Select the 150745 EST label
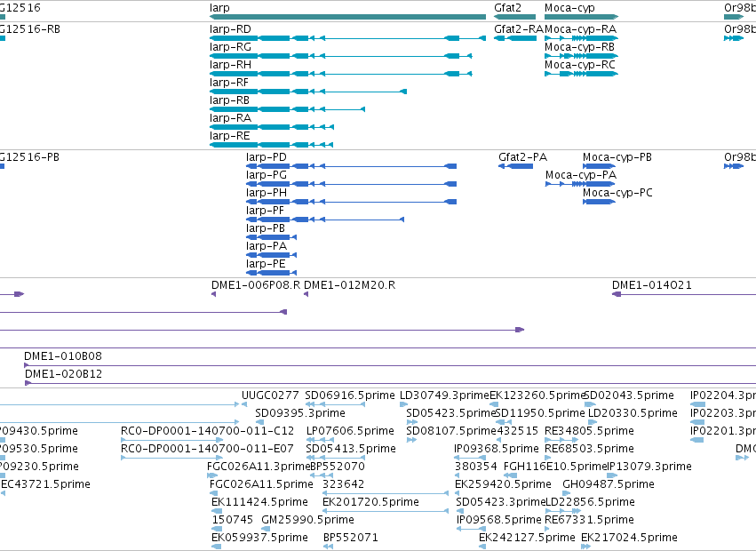This screenshot has width=756, height=551. point(233,520)
